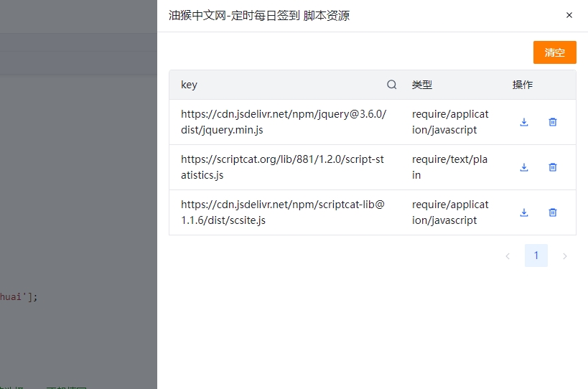Click the key column header
This screenshot has width=588, height=389.
tap(190, 85)
